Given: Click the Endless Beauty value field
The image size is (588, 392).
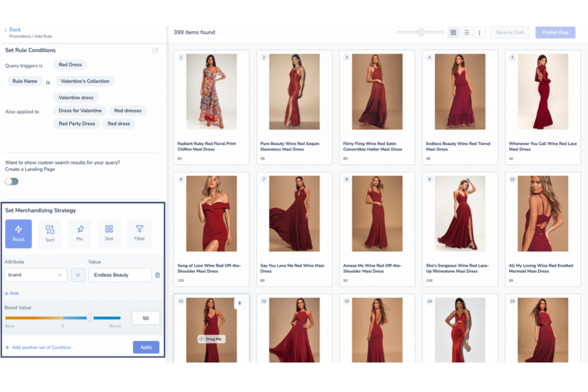Looking at the screenshot, I should [x=120, y=275].
